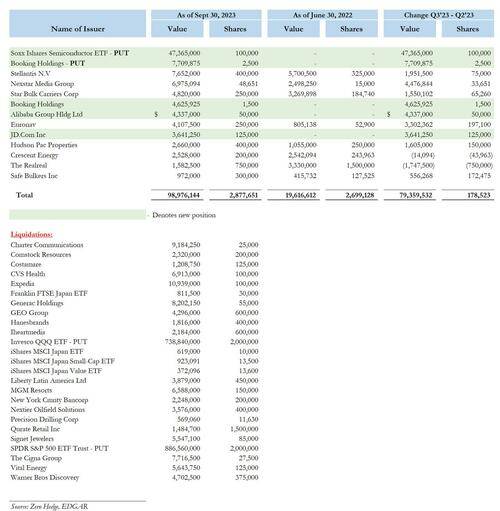The width and height of the screenshot is (500, 511).
Task: Click the Liquidations heading link
Action: tap(32, 234)
